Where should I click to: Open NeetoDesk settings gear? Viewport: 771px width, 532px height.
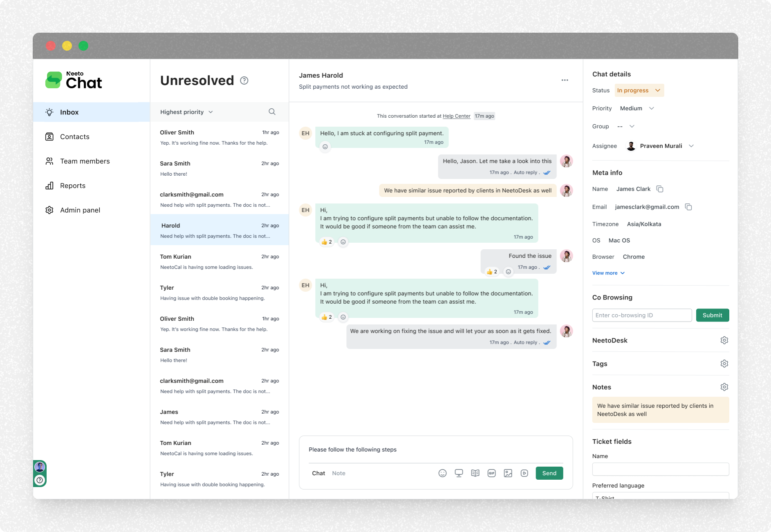pos(724,340)
